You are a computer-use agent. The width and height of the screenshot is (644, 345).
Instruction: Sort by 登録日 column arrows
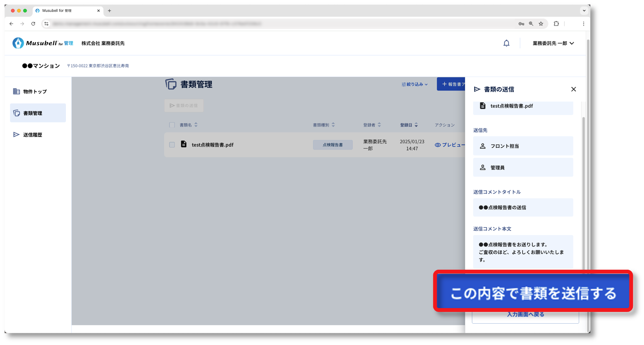click(x=416, y=125)
